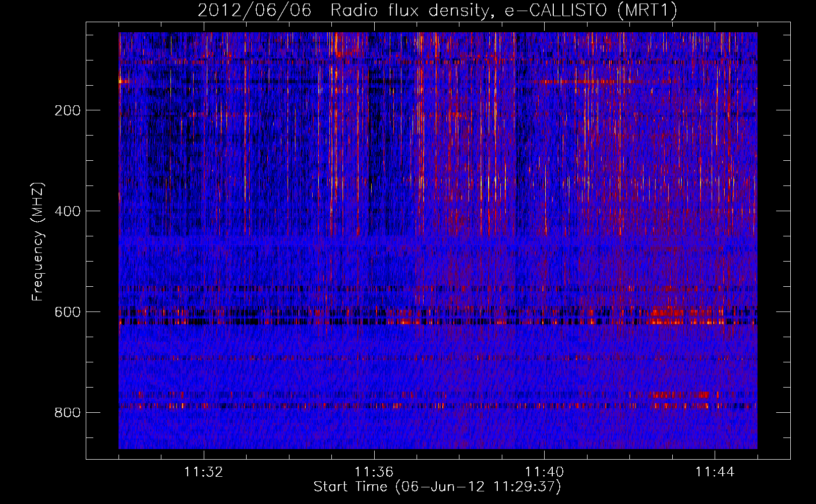Select the 200 frequency tick label
This screenshot has height=504, width=816.
(x=68, y=110)
